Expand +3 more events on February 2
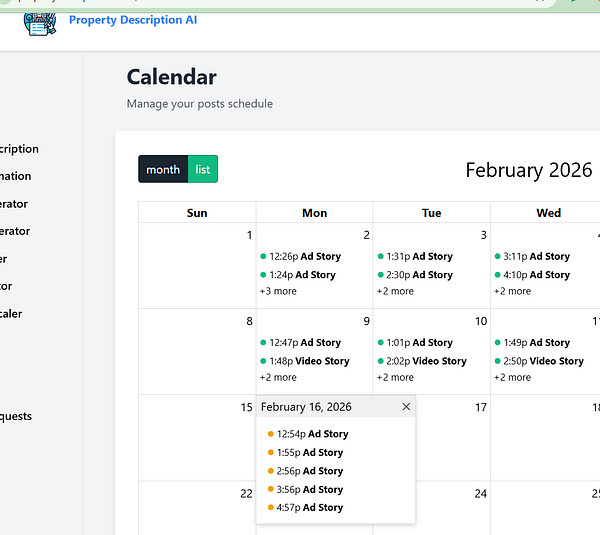 [278, 291]
